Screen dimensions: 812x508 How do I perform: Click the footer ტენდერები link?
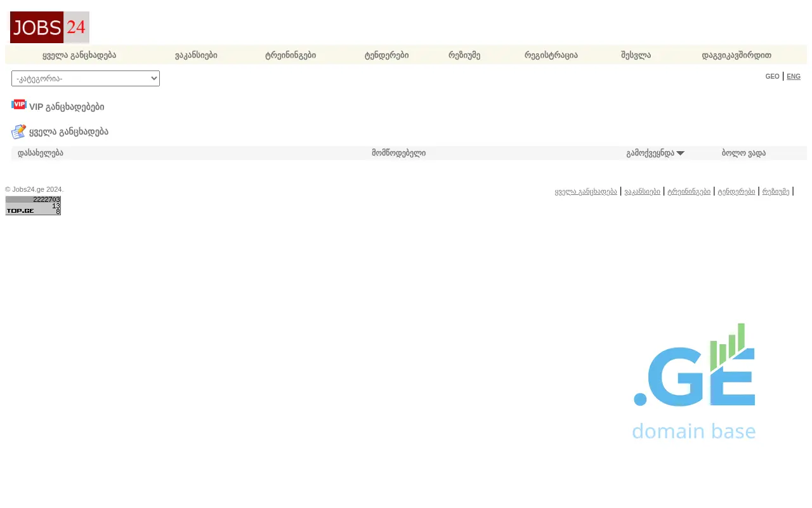click(736, 191)
